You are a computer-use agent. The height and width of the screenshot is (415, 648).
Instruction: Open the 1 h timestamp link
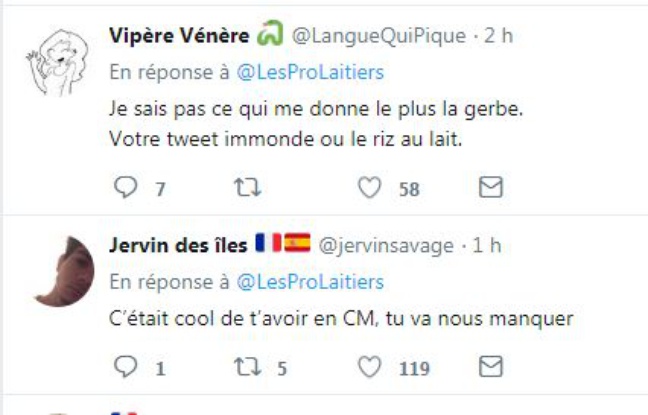click(x=486, y=244)
